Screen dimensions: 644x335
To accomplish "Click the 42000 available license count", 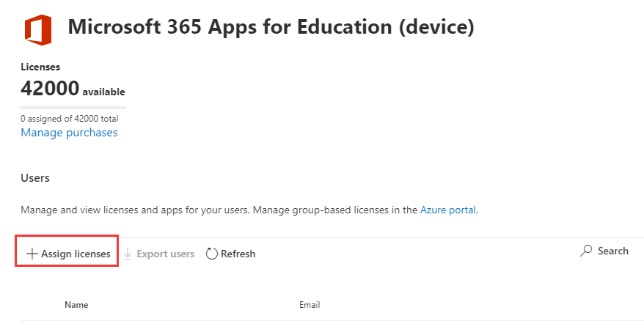I will (73, 89).
